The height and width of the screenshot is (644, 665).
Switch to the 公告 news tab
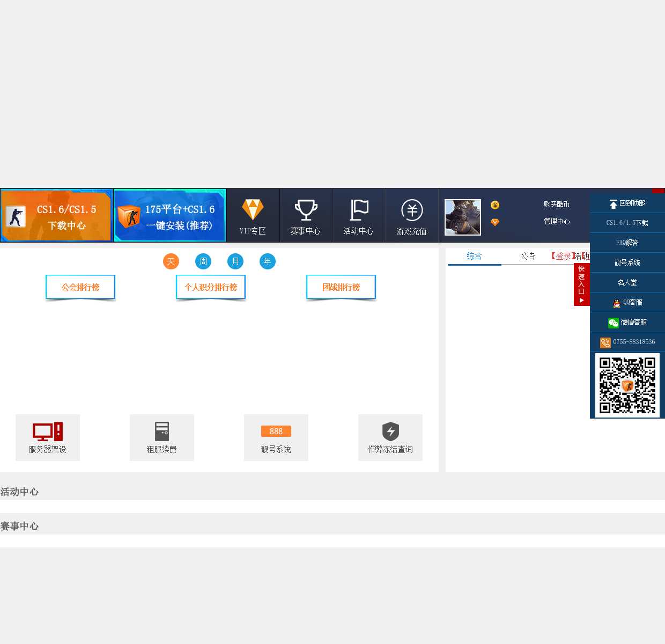[x=528, y=256]
